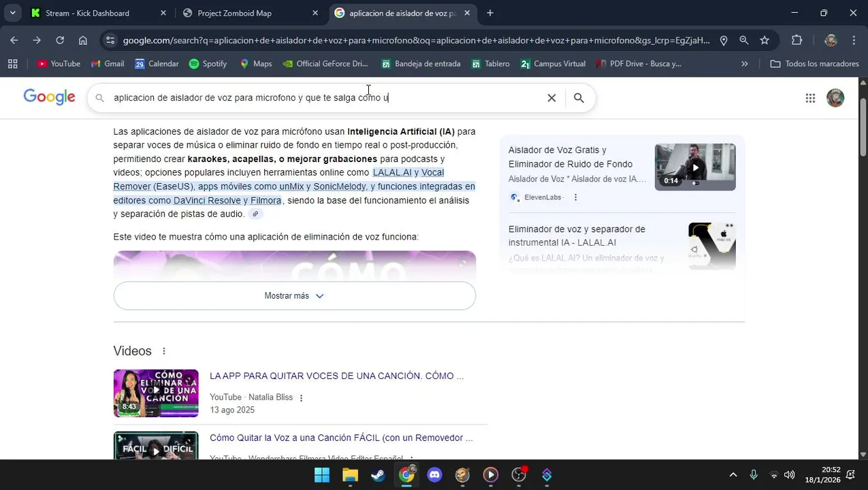
Task: Open the tab search dropdown arrow
Action: [12, 13]
